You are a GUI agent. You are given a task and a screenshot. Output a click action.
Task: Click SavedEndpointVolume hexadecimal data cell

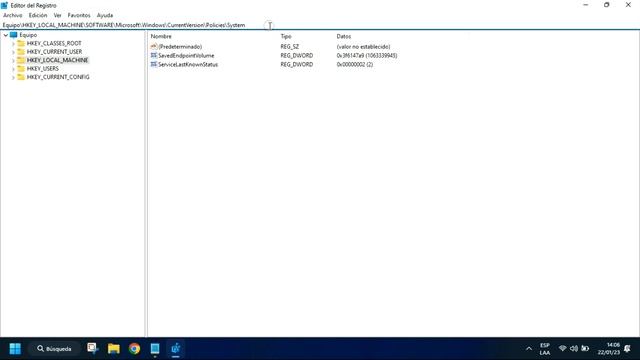tap(367, 56)
